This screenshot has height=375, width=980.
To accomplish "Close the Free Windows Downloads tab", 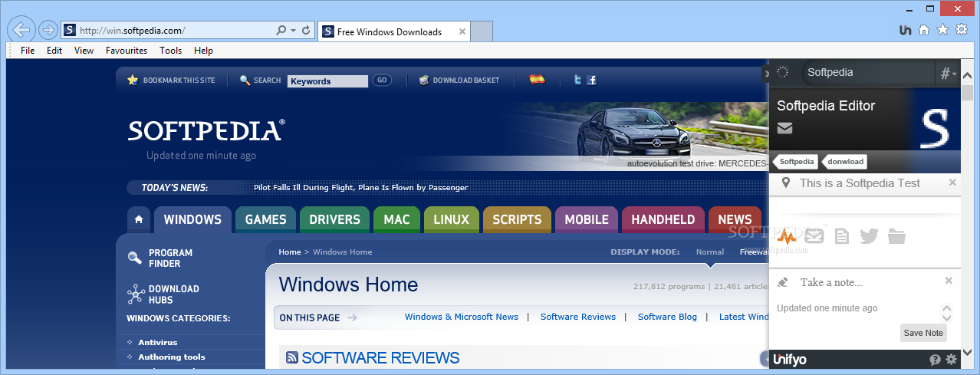I will (462, 31).
